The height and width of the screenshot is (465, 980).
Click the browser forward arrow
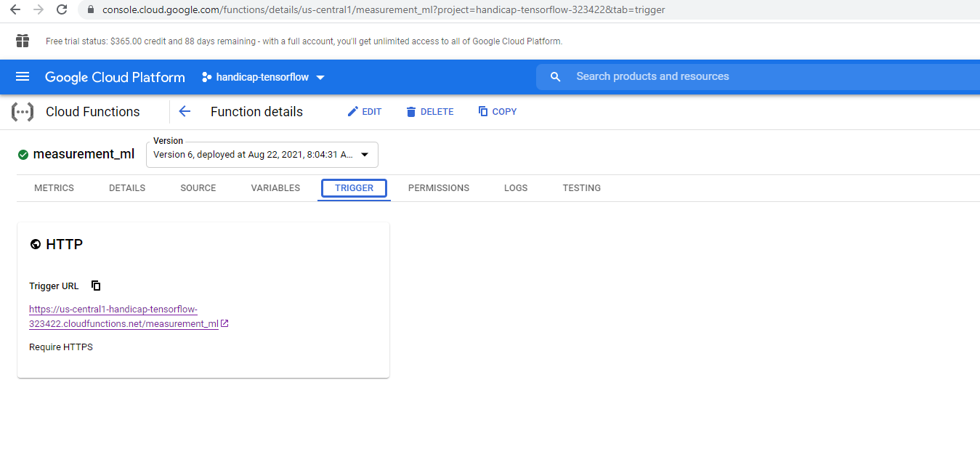click(39, 10)
